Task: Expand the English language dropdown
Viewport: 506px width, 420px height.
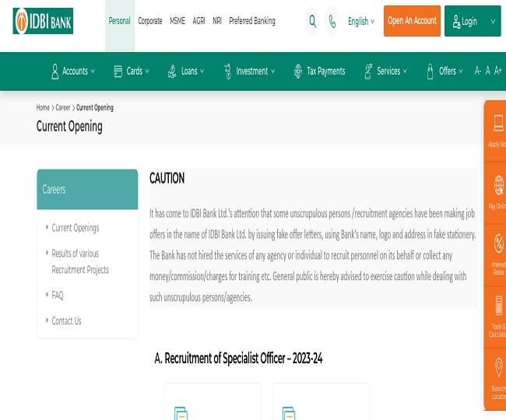Action: tap(361, 22)
